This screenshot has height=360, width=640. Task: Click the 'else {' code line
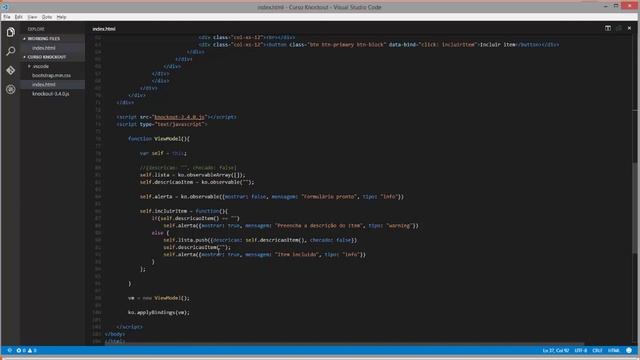[x=160, y=233]
